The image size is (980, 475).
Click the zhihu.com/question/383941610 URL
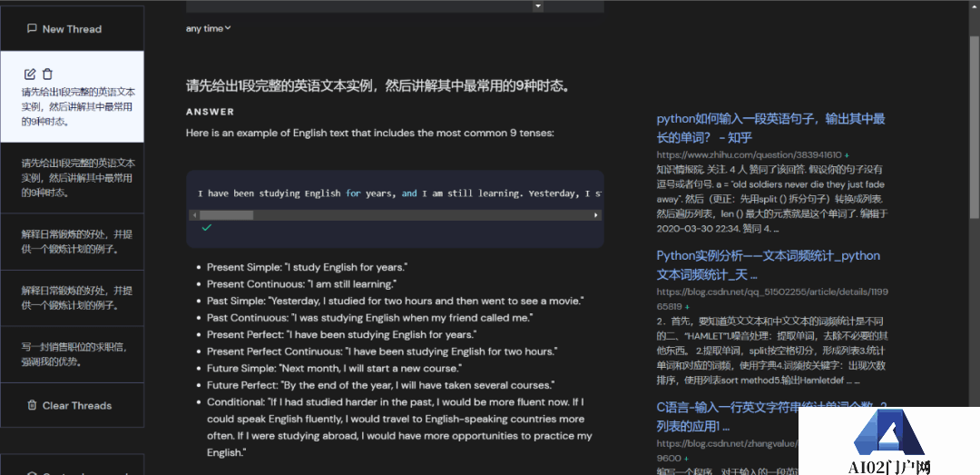749,154
